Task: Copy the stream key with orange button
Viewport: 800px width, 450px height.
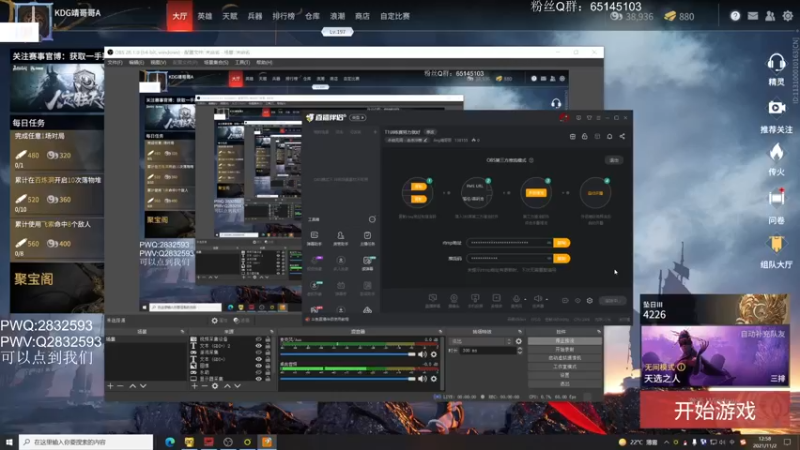Action: coord(561,259)
